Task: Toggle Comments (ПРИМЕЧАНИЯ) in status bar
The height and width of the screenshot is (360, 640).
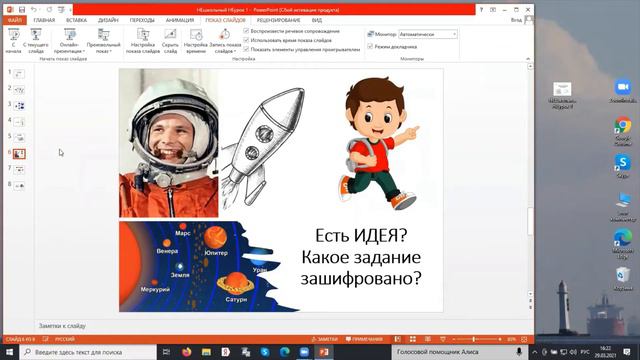Action: pyautogui.click(x=364, y=339)
